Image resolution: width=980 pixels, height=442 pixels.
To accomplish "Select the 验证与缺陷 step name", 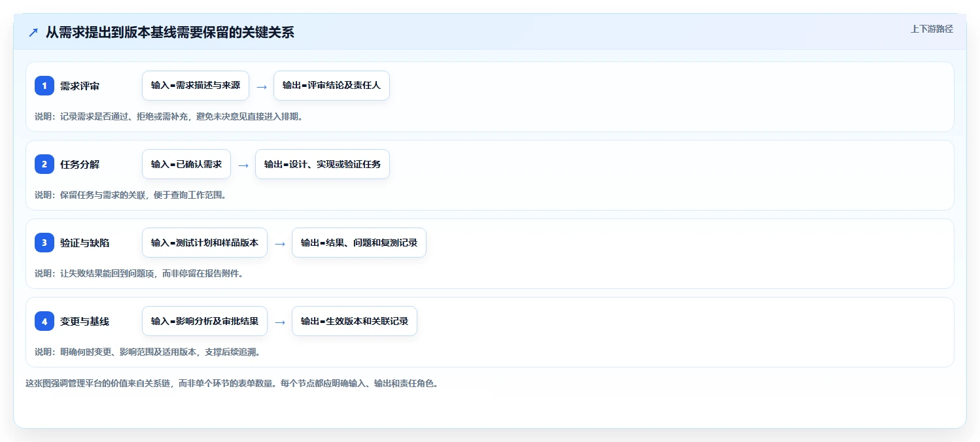I will pyautogui.click(x=84, y=243).
